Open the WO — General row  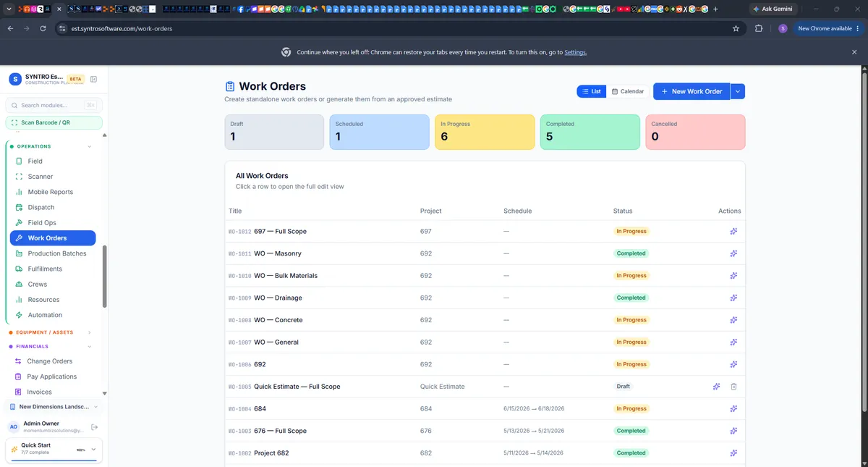pos(485,342)
